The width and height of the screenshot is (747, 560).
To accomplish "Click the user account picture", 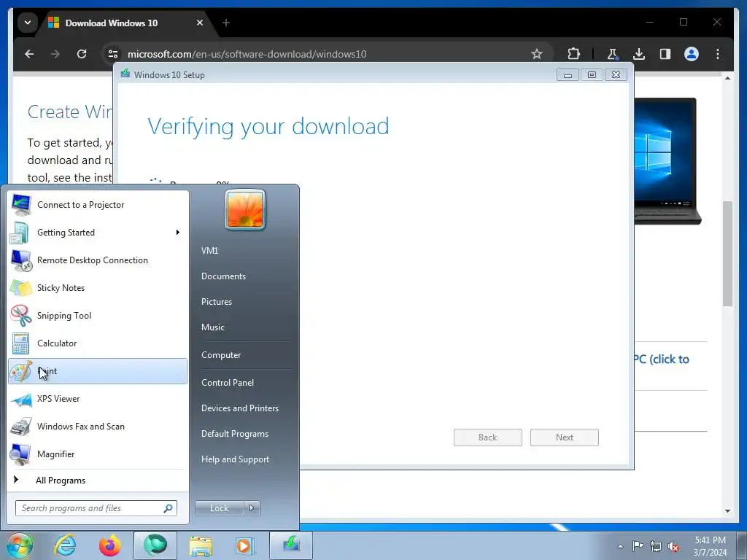I will pos(245,209).
